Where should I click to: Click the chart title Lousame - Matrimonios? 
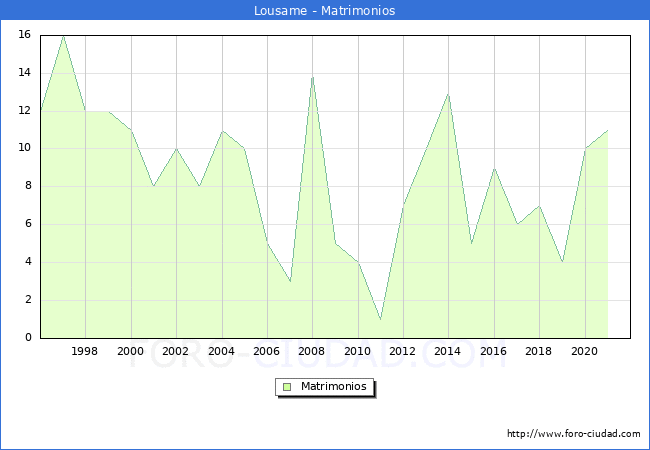[325, 10]
